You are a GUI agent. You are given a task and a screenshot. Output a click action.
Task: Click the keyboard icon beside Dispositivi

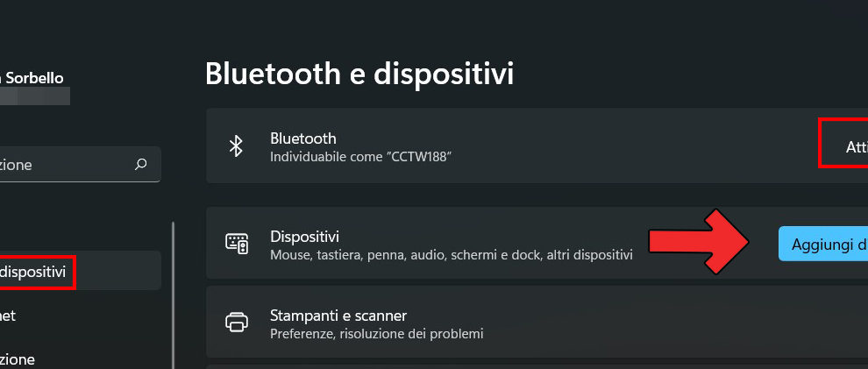237,245
